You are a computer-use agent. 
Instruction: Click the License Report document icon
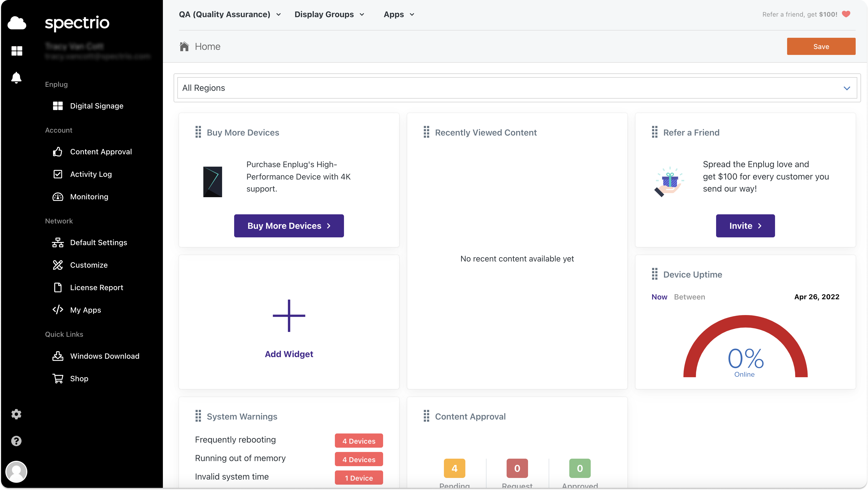[58, 287]
